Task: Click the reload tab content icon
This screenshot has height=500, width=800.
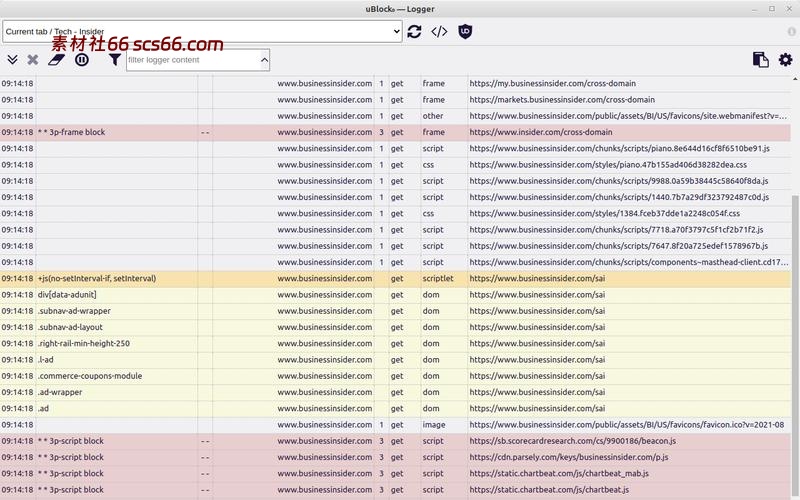Action: (414, 32)
